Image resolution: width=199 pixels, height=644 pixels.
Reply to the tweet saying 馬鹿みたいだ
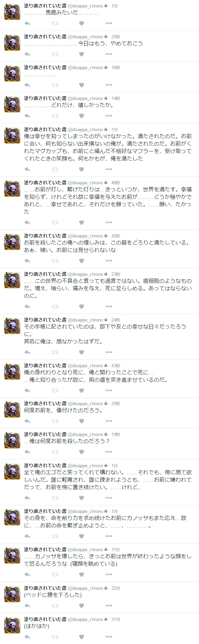click(x=27, y=23)
